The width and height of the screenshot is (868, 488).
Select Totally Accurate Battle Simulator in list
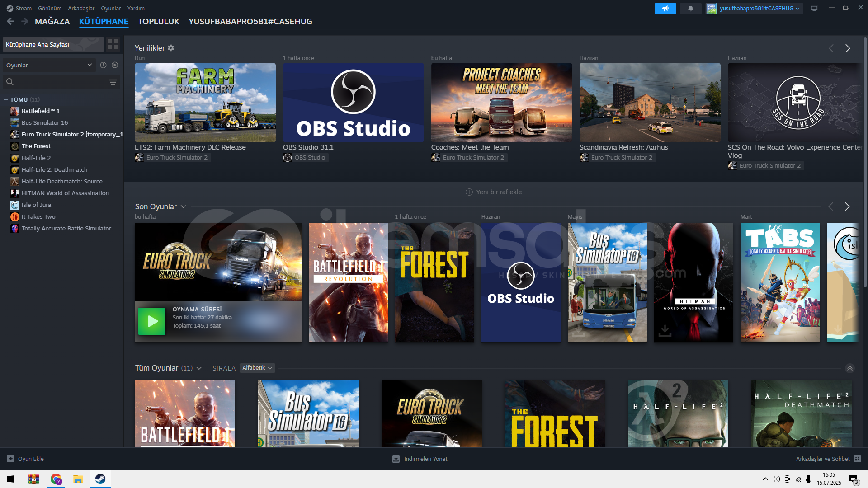click(x=66, y=228)
